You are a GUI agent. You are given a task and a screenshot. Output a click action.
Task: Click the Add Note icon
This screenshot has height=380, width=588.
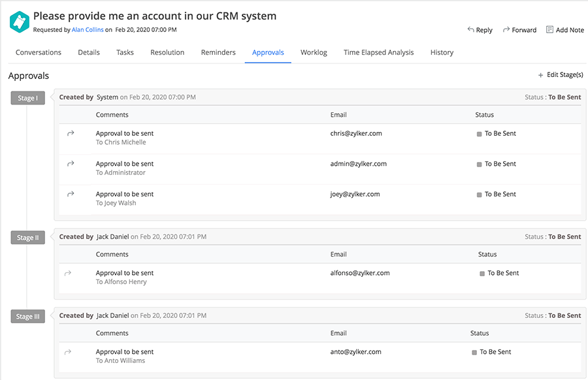coord(550,30)
